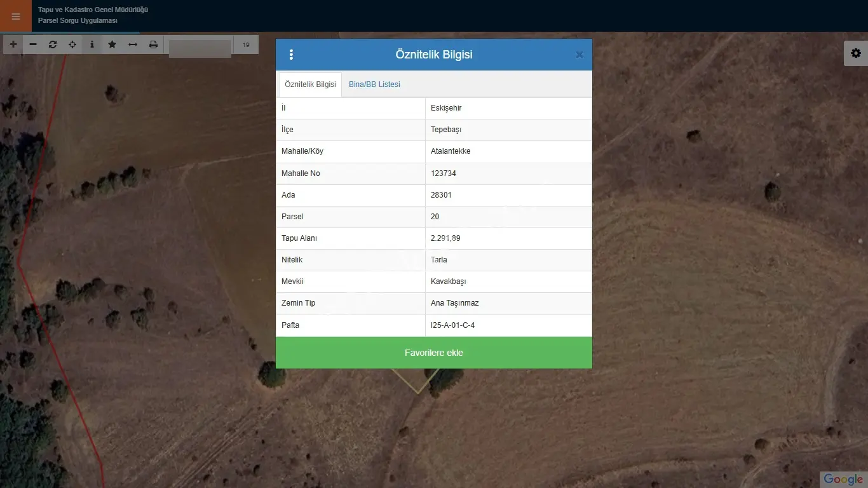The height and width of the screenshot is (488, 868).
Task: Click the Mahalle No label
Action: (x=301, y=173)
